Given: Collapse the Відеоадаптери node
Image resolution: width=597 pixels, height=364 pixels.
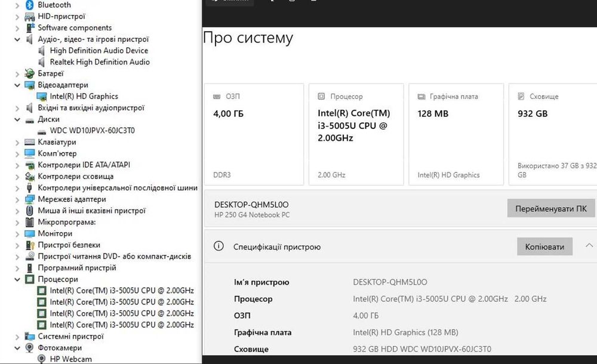Looking at the screenshot, I should click(x=17, y=85).
